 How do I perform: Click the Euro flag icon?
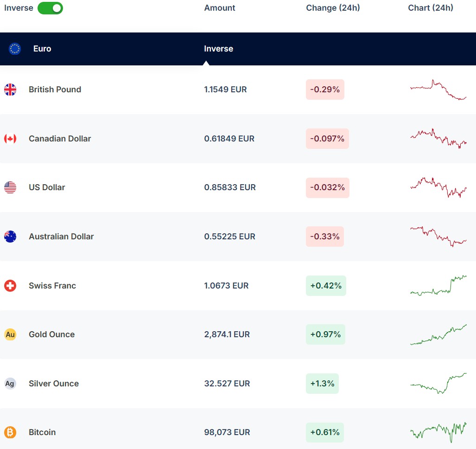pyautogui.click(x=15, y=49)
